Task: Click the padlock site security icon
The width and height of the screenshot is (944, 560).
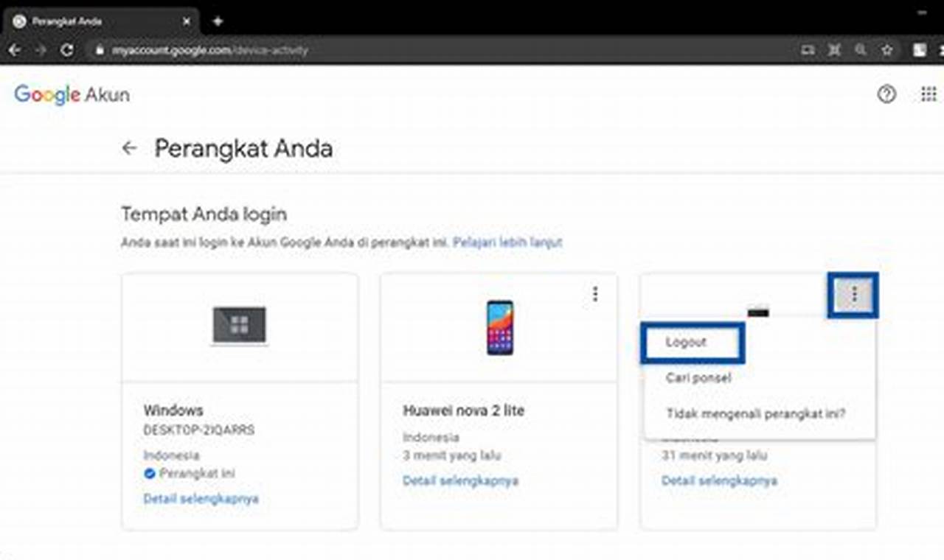Action: point(100,51)
